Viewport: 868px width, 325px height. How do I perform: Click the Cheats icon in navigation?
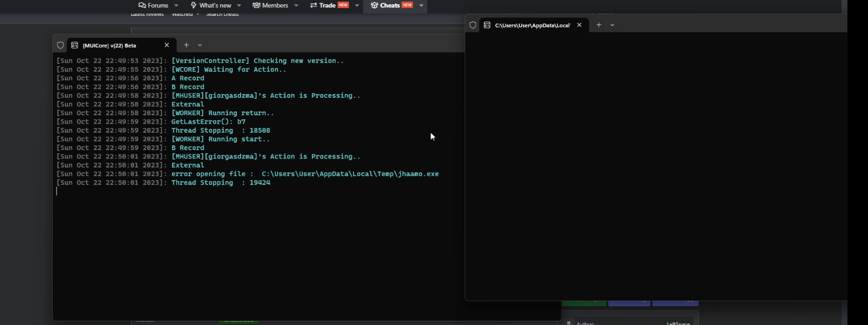click(x=375, y=5)
